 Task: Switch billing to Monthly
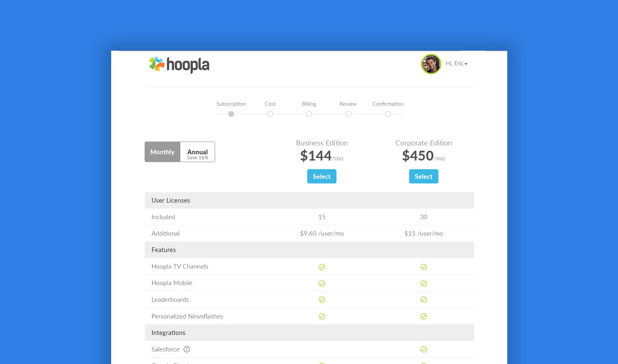tap(162, 152)
